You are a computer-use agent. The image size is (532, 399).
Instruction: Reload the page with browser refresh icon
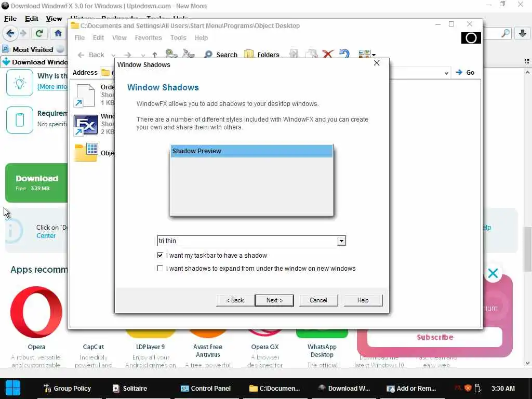click(x=39, y=33)
